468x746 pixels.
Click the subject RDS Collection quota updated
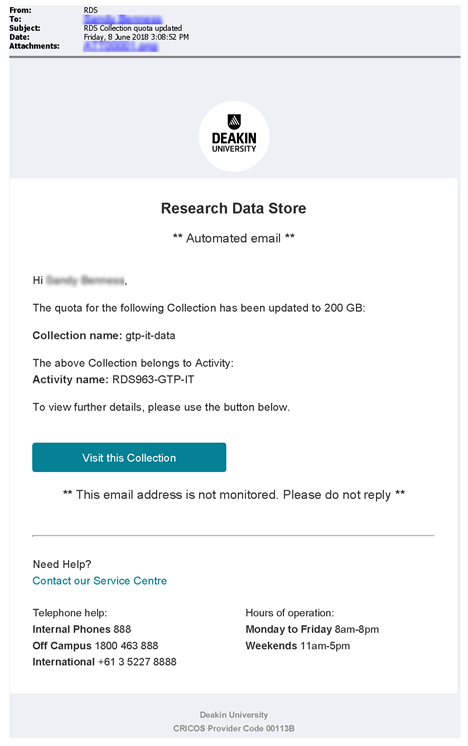click(133, 28)
